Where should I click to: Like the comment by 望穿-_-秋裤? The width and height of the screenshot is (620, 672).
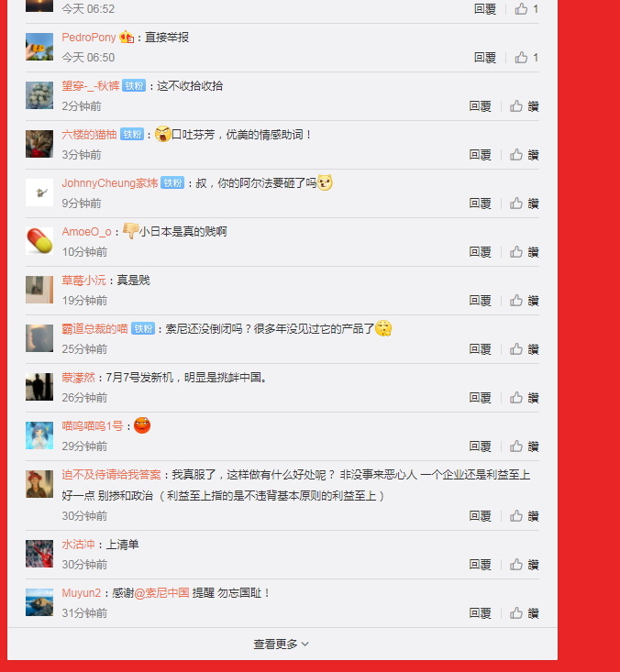coord(524,105)
